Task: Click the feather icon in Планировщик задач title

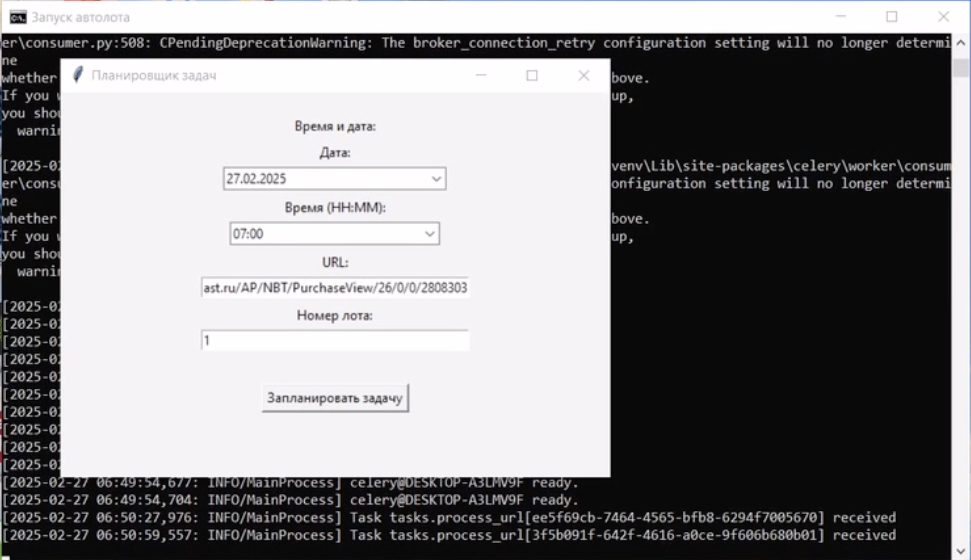Action: 78,75
